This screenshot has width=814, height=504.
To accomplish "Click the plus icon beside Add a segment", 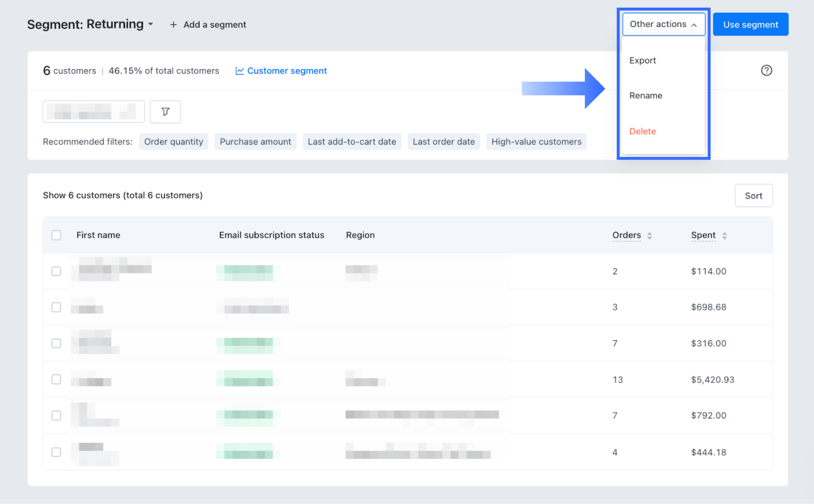I will 173,24.
